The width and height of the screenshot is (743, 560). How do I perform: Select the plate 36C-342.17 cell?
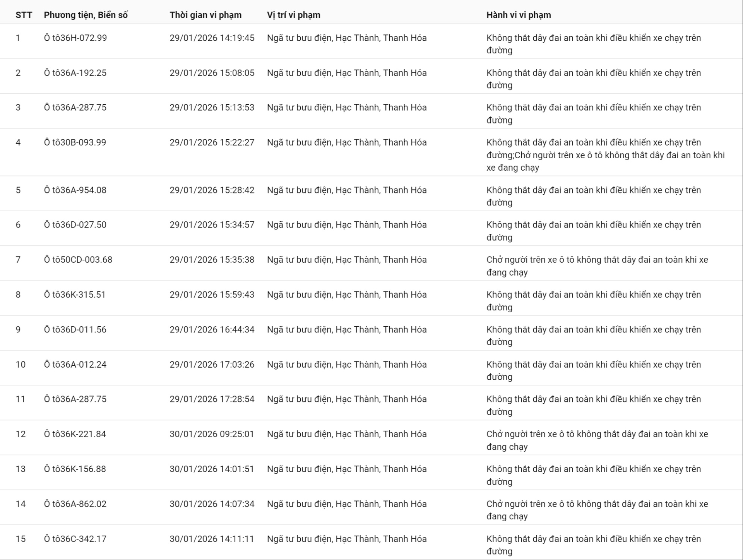75,539
